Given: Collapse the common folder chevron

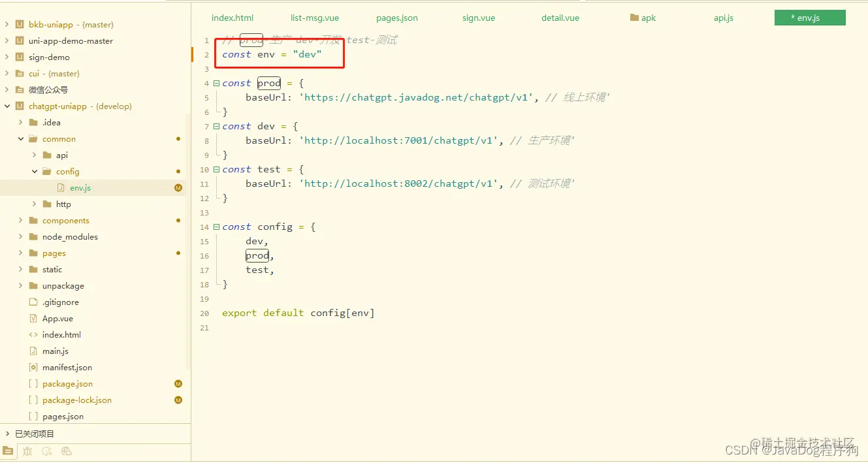Looking at the screenshot, I should click(21, 138).
